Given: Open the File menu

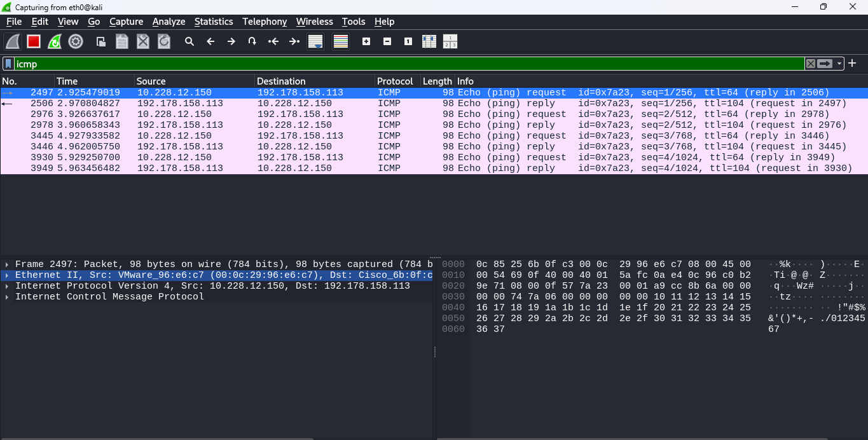Looking at the screenshot, I should (x=14, y=22).
